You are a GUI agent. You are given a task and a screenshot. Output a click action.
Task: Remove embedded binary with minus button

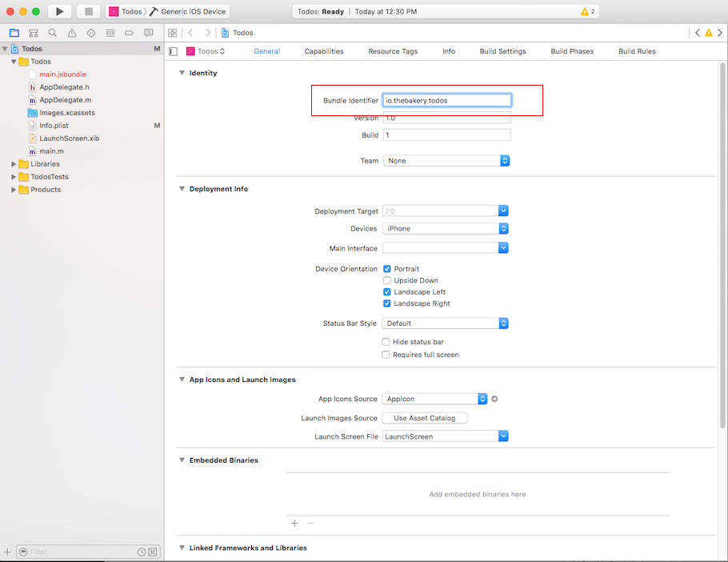[310, 524]
